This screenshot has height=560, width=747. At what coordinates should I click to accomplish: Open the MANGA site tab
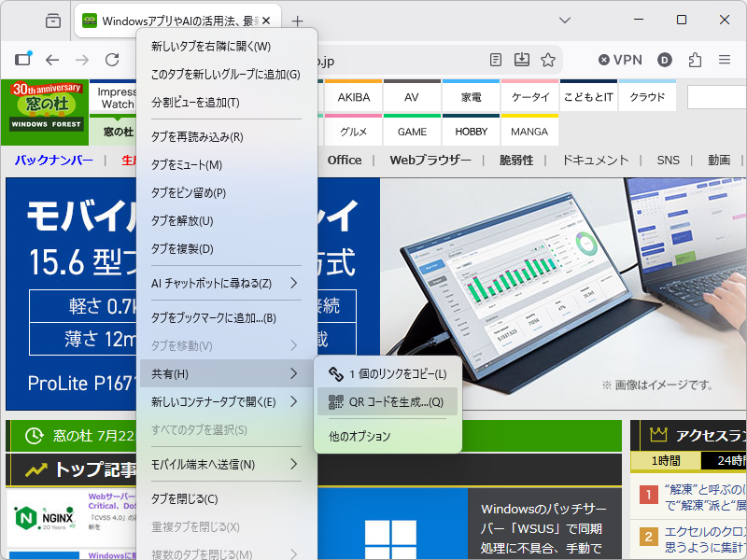[529, 131]
